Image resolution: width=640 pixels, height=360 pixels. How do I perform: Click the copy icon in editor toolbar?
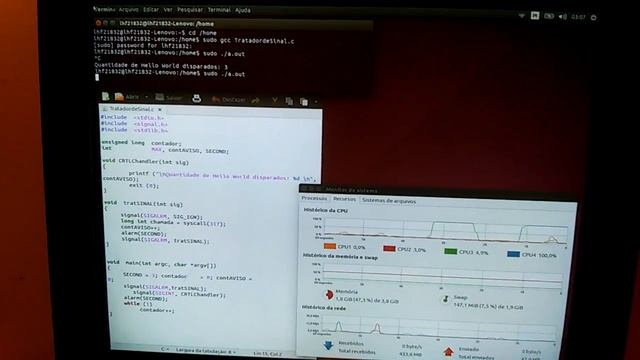tap(289, 101)
